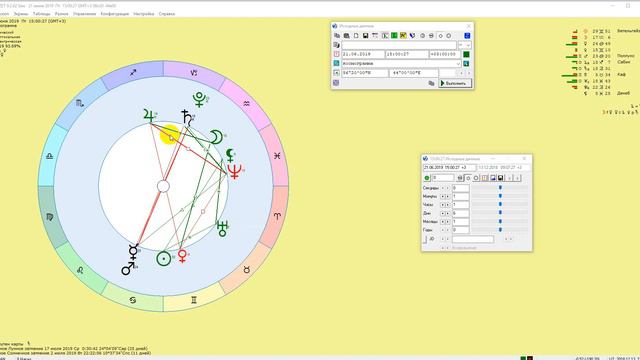This screenshot has width=640, height=360.
Task: Set the Годы slider handle
Action: click(500, 230)
